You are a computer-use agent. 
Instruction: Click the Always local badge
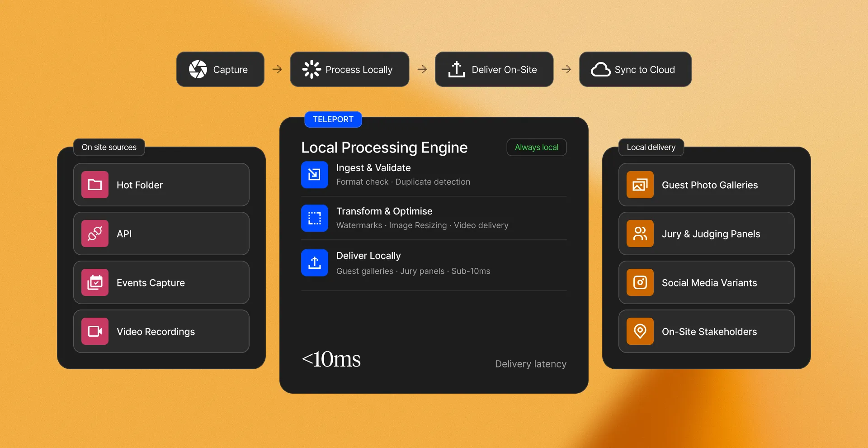(537, 147)
